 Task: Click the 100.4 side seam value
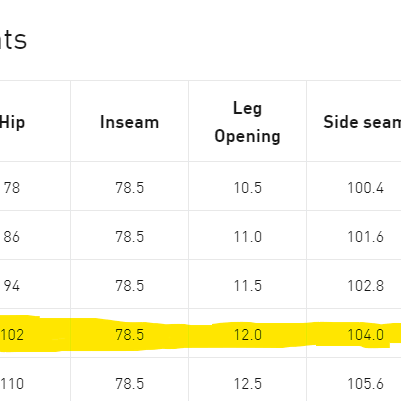tap(365, 188)
